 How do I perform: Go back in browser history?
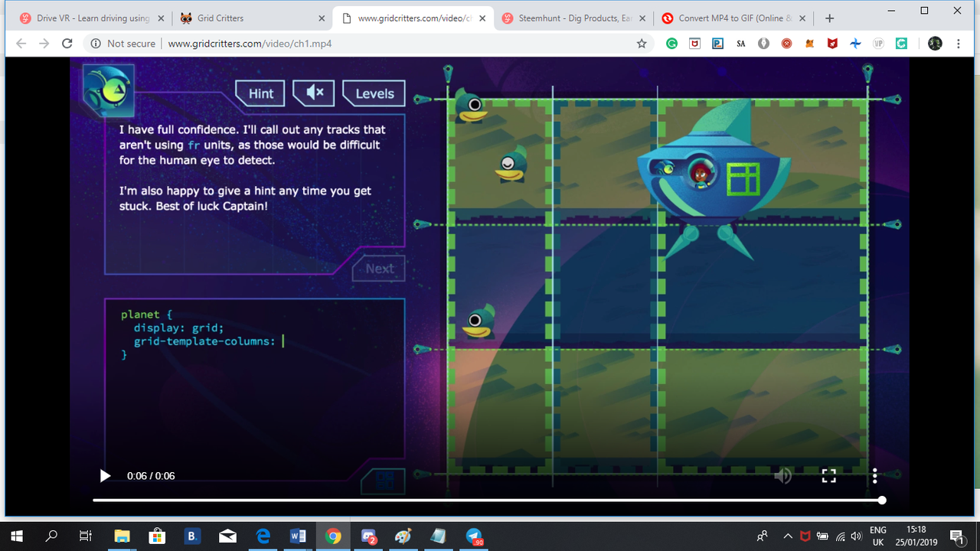tap(21, 44)
